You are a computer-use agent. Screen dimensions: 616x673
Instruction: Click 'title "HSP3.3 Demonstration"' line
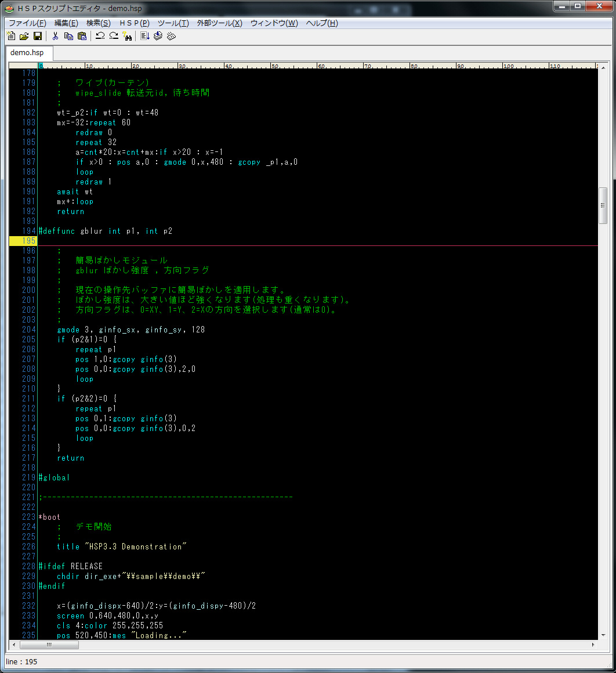(122, 547)
